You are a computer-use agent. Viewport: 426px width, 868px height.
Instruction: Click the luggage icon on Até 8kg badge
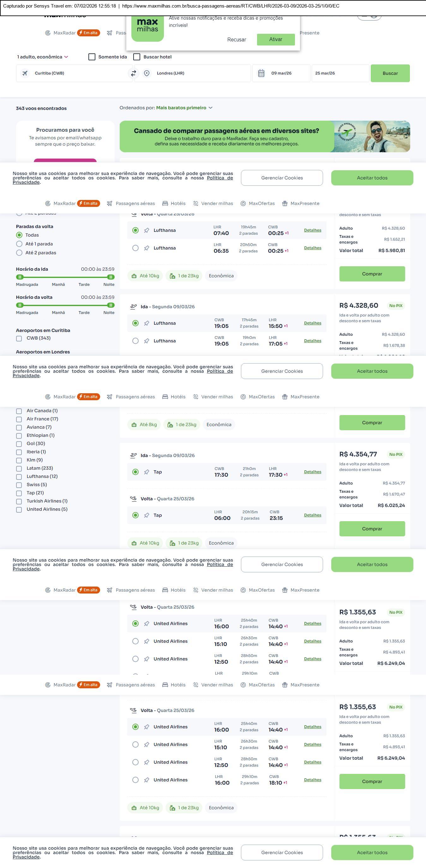click(x=134, y=425)
